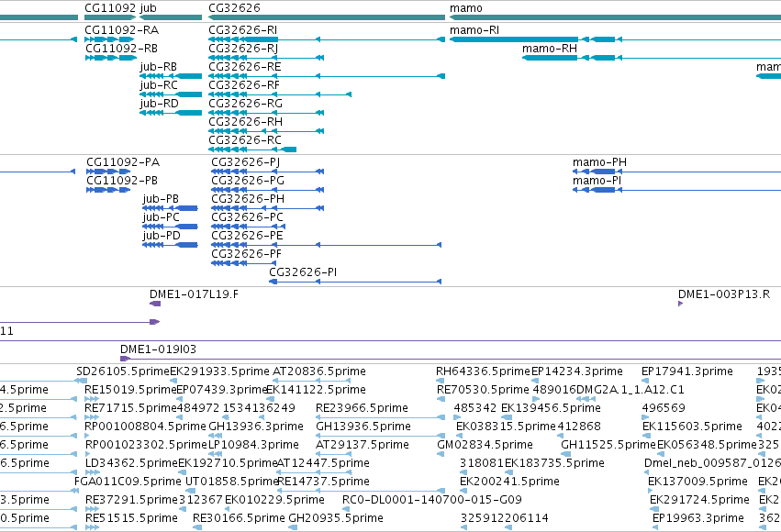Open EST SD26105.5prime

click(x=123, y=371)
